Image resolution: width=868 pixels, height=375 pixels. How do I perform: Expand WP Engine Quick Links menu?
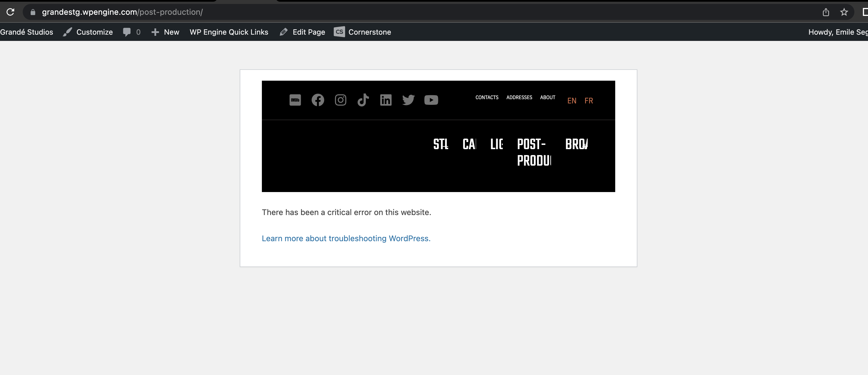[229, 32]
